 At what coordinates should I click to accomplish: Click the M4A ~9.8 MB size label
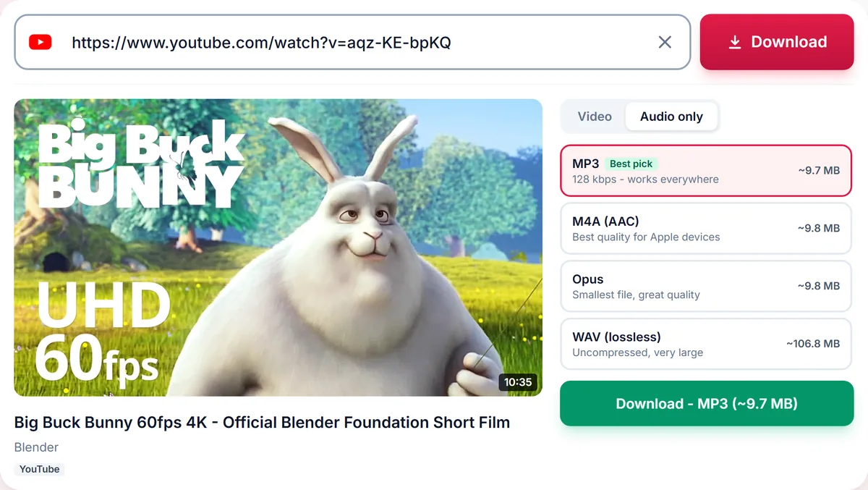point(819,228)
